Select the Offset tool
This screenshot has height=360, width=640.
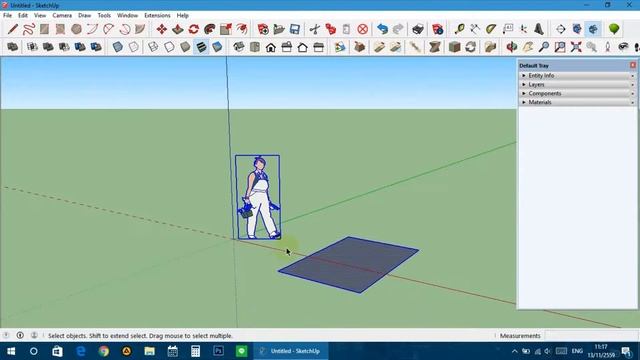pyautogui.click(x=242, y=29)
